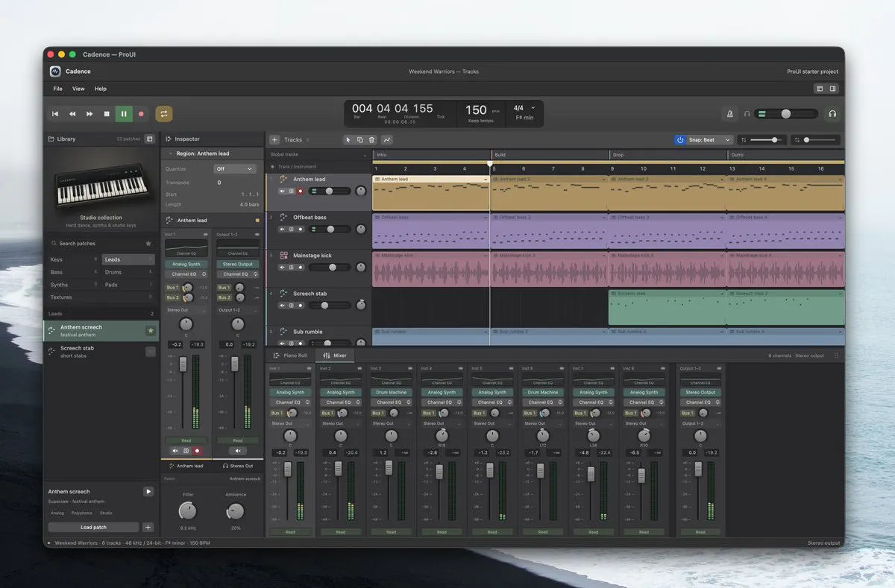Select the Keys category
895x588 pixels.
(73, 259)
